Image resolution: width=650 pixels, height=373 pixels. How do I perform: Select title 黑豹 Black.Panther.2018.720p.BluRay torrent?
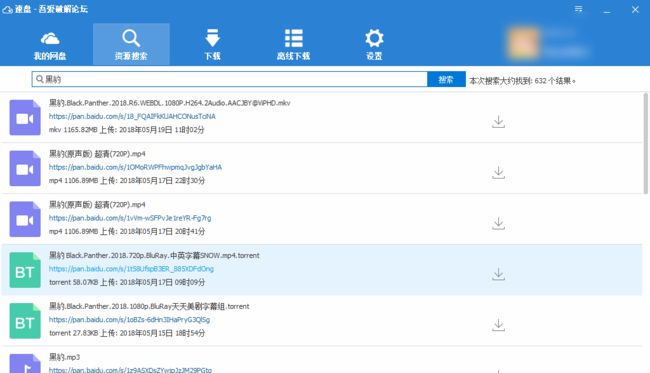pos(154,255)
